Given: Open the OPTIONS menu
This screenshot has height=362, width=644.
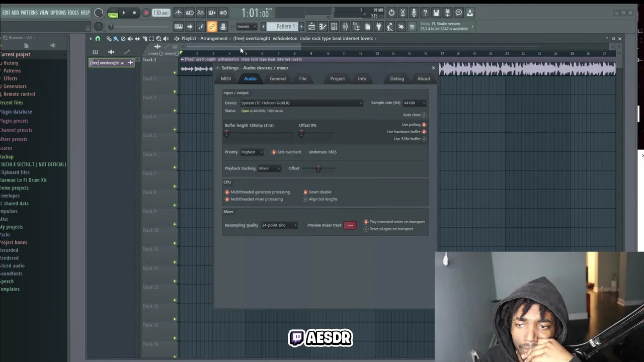Looking at the screenshot, I should click(x=58, y=13).
